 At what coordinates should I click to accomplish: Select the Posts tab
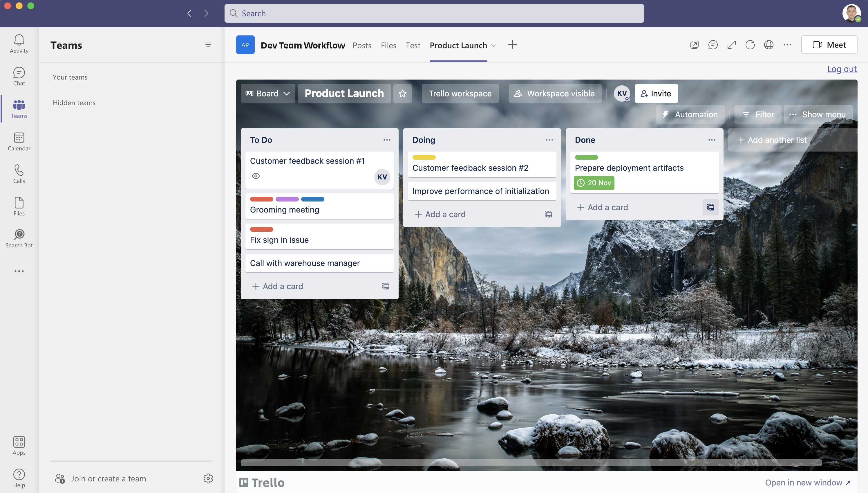[362, 45]
